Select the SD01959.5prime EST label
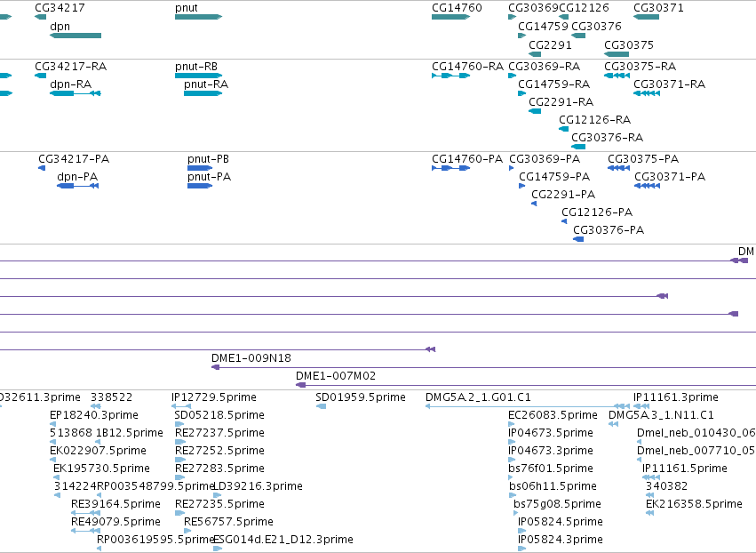This screenshot has height=553, width=756. (x=361, y=397)
